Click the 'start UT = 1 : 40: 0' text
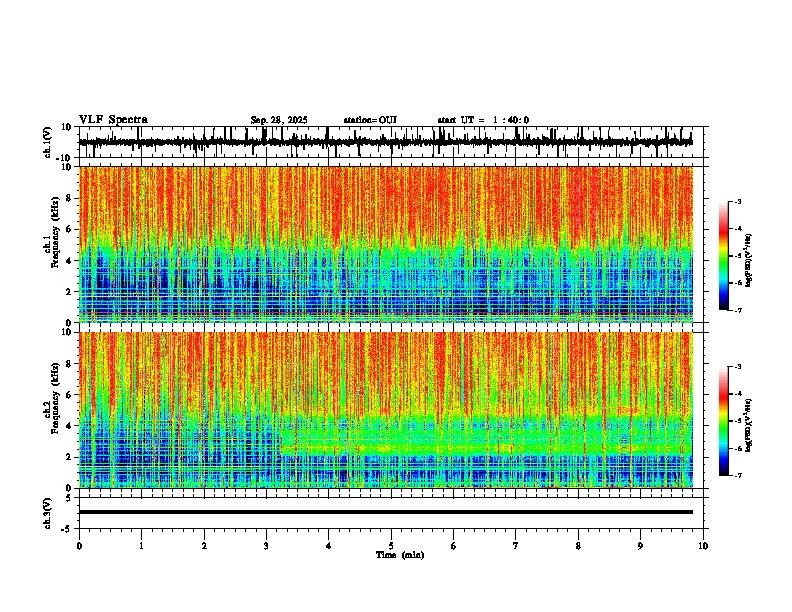 click(483, 120)
